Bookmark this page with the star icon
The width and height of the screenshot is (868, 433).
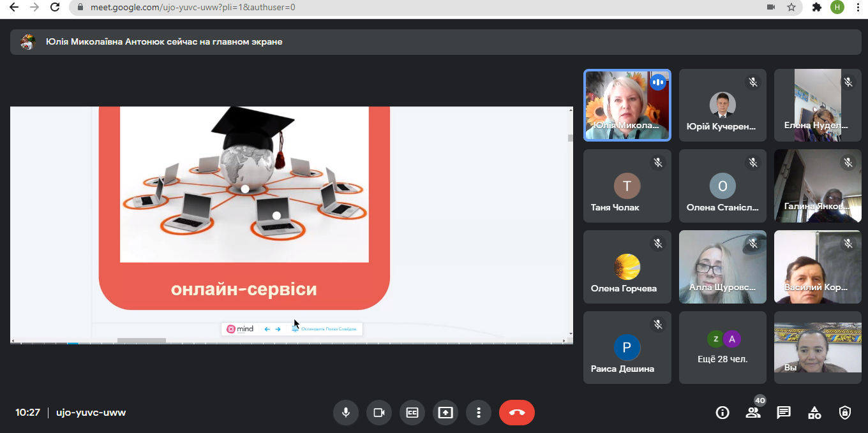tap(791, 8)
